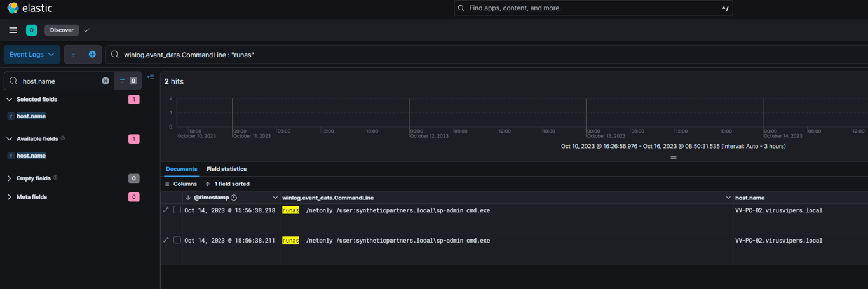Image resolution: width=868 pixels, height=289 pixels.
Task: Clear the host.name field search
Action: tap(105, 81)
